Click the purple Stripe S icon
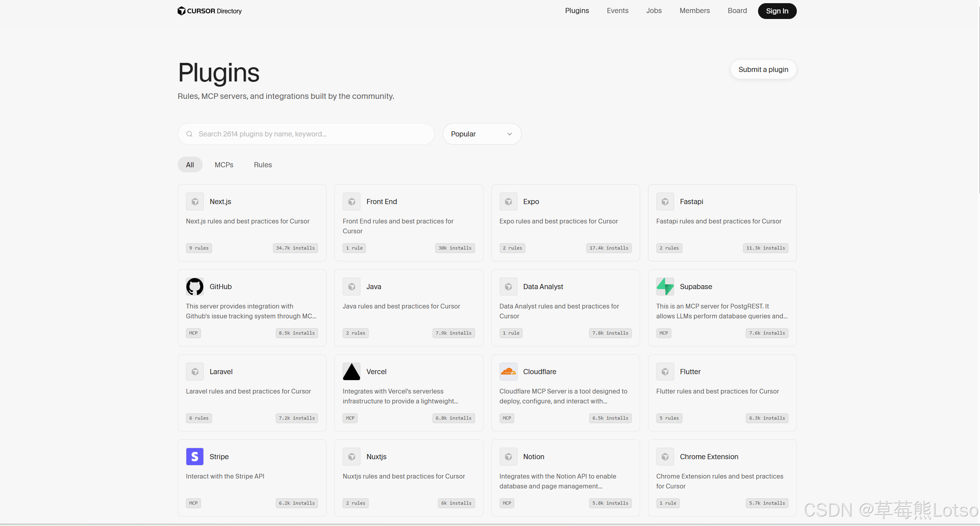 pyautogui.click(x=195, y=457)
